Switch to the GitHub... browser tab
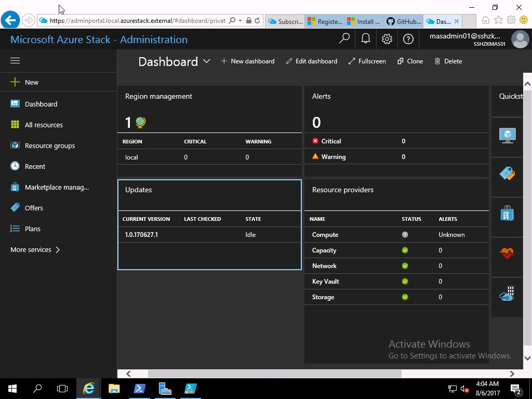 [x=404, y=21]
